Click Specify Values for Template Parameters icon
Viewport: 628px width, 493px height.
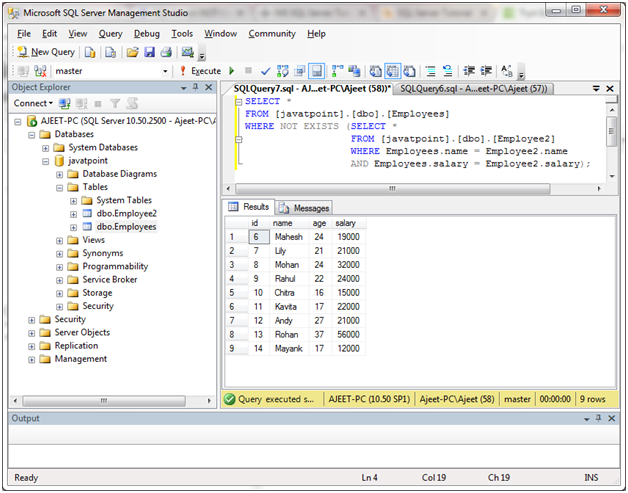(507, 71)
